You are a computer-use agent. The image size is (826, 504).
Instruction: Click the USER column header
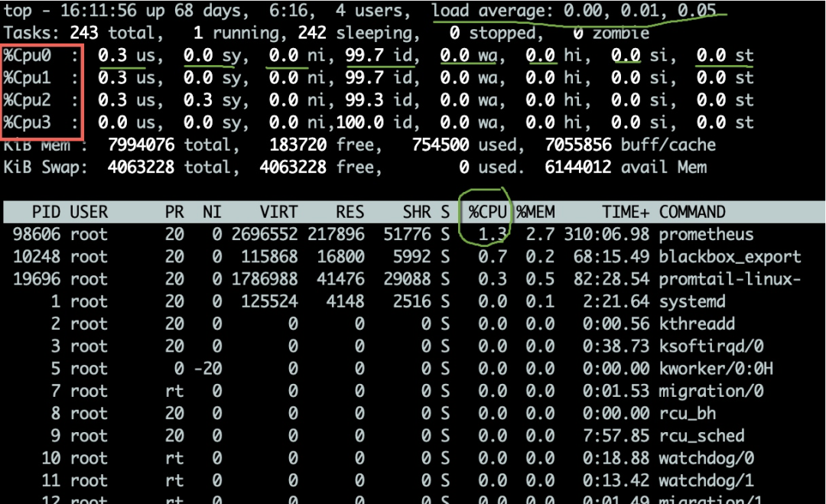(89, 212)
